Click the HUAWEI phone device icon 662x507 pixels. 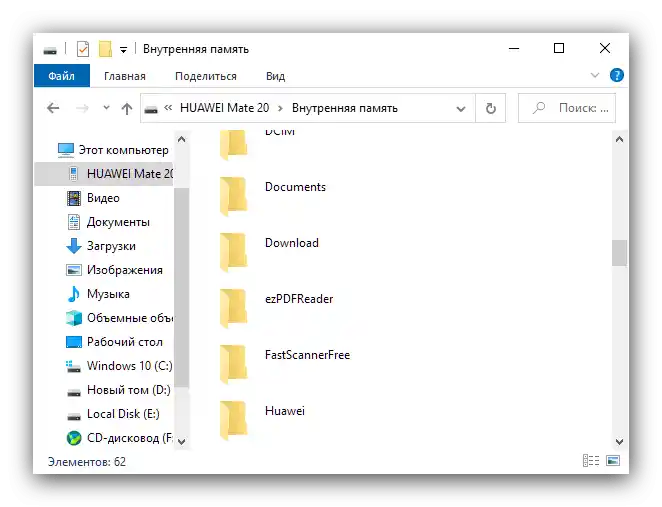(x=74, y=174)
